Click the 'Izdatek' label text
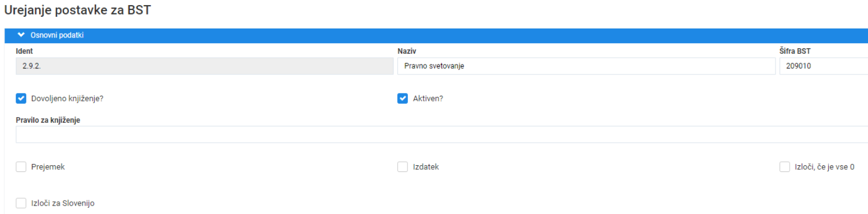Screen dimensions: 868x214 point(426,167)
